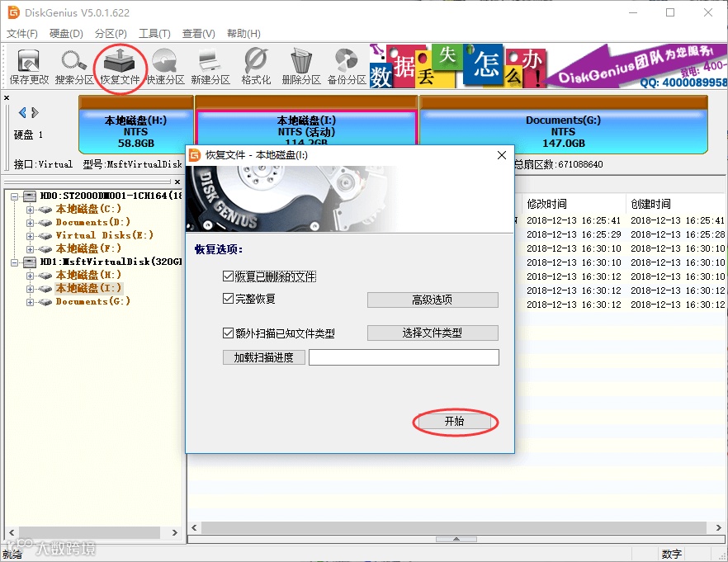Click the pane splitter up-arrow handle
Image resolution: width=728 pixels, height=562 pixels.
coord(456,539)
